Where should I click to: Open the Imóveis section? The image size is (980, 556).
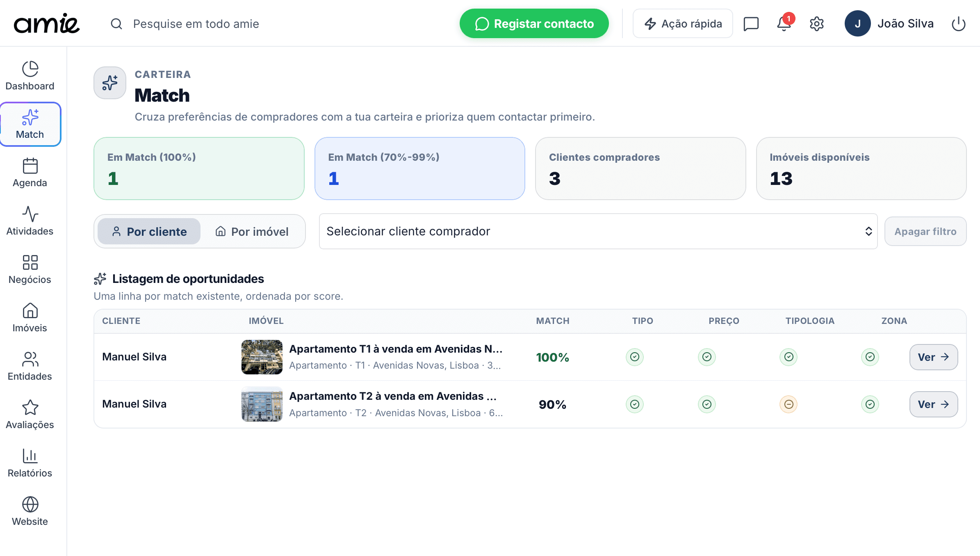coord(30,317)
